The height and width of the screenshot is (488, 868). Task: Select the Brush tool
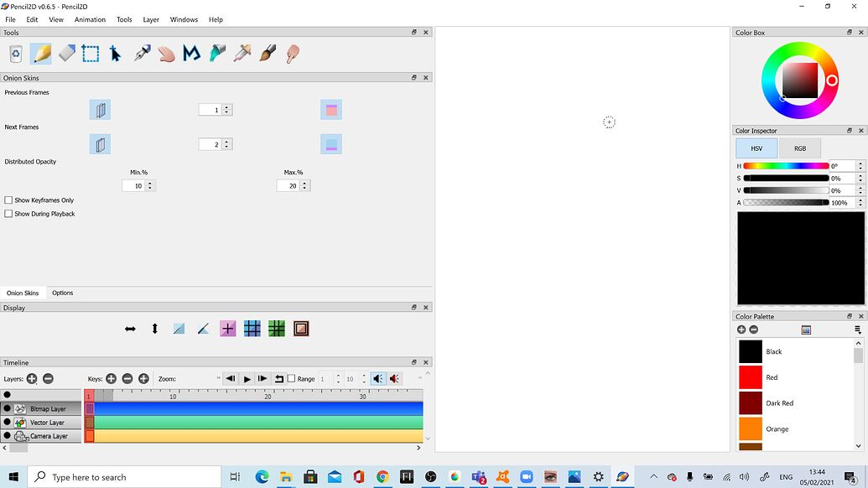click(x=268, y=54)
